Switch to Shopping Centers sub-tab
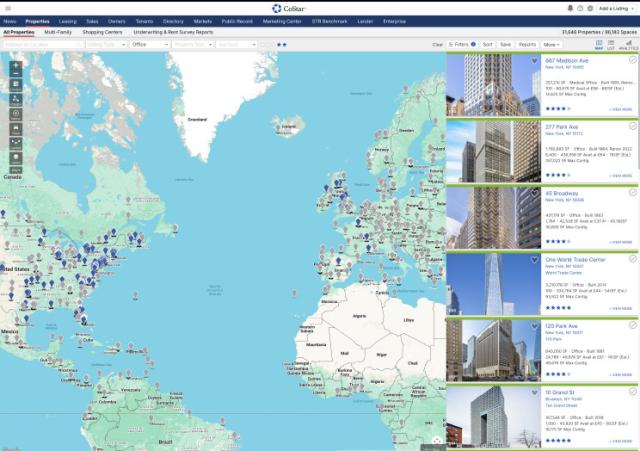Screen dimensions: 640x451 [x=102, y=32]
